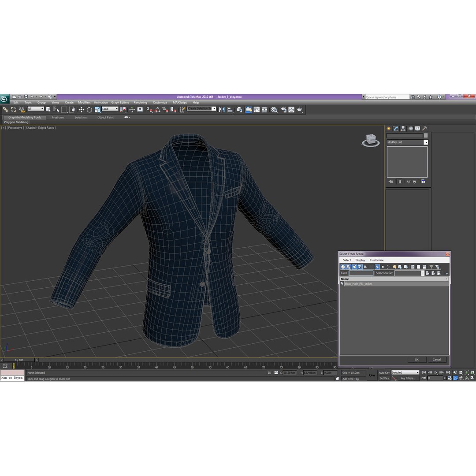This screenshot has width=476, height=476.
Task: Click the Mirror tool icon
Action: tap(222, 110)
